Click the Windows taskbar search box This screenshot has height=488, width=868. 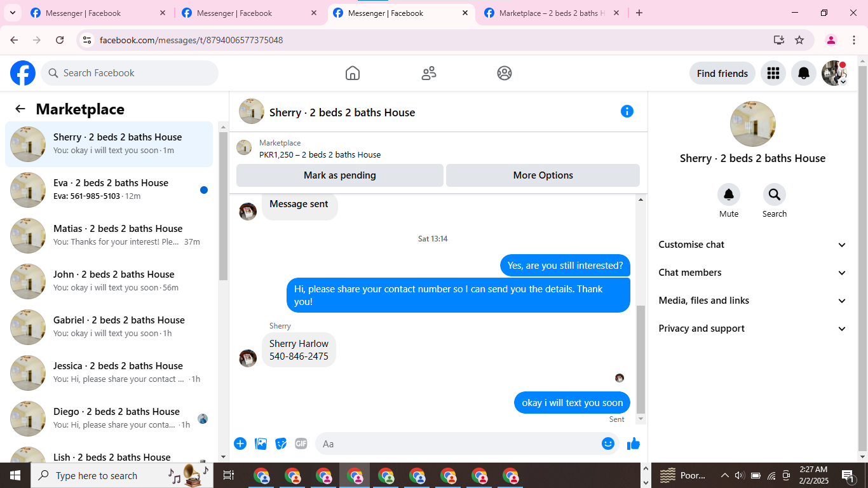pyautogui.click(x=123, y=475)
